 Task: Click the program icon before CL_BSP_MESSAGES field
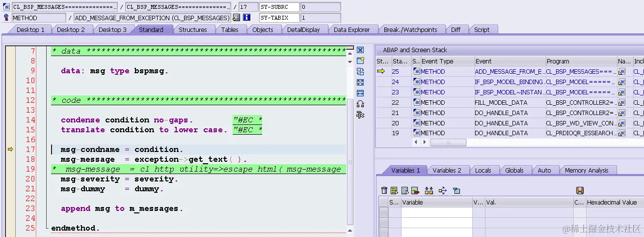pos(6,7)
